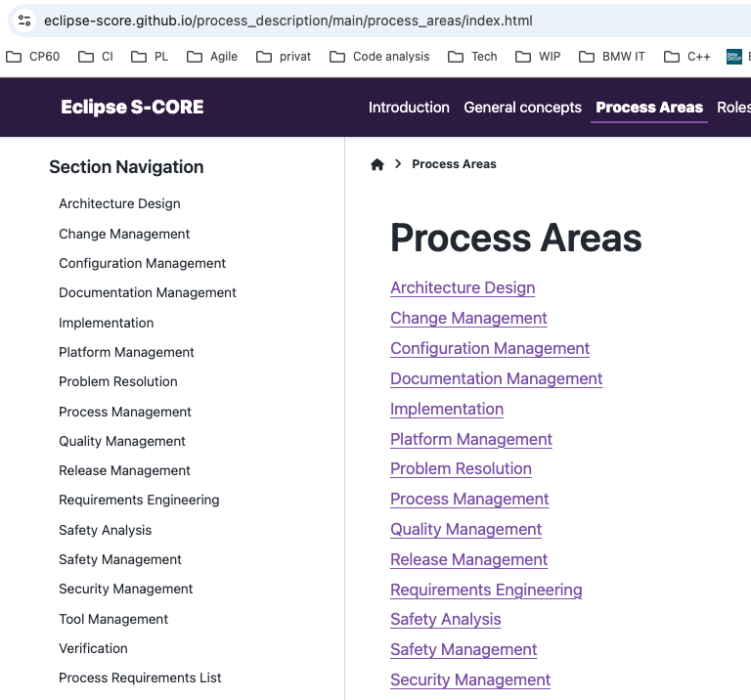Viewport: 751px width, 700px height.
Task: Select the Process Areas header tab
Action: 648,108
